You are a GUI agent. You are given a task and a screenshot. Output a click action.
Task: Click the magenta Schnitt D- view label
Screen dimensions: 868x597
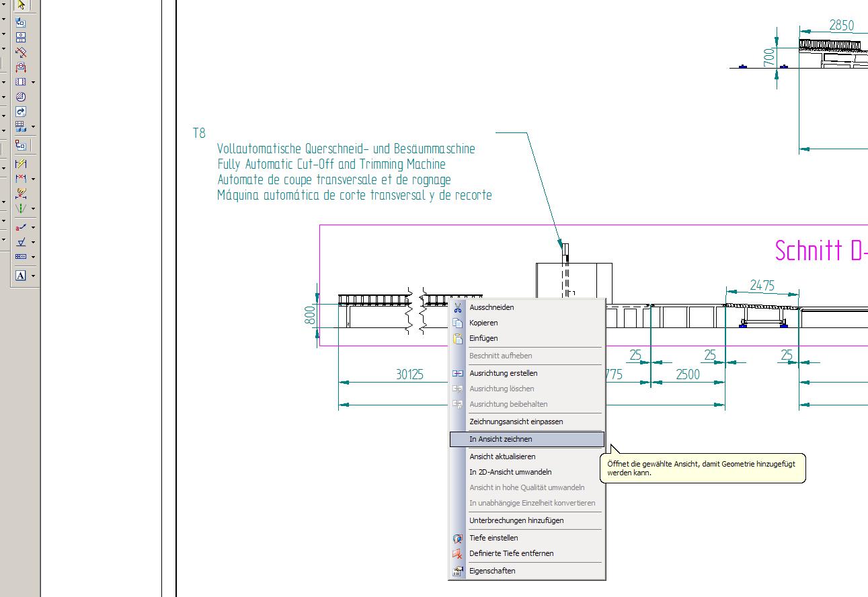[821, 251]
